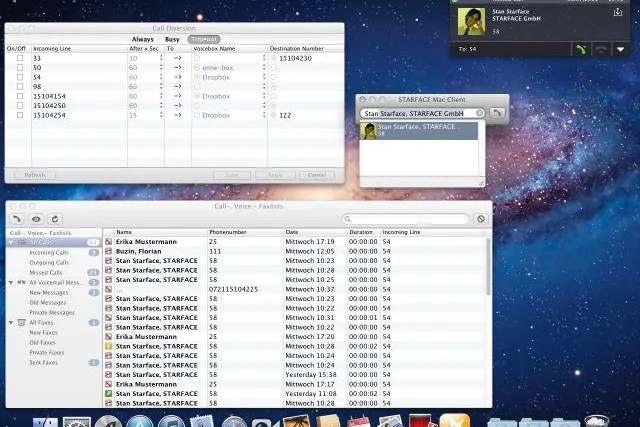Sort the call list by Duration column
640x427 pixels.
pos(363,232)
